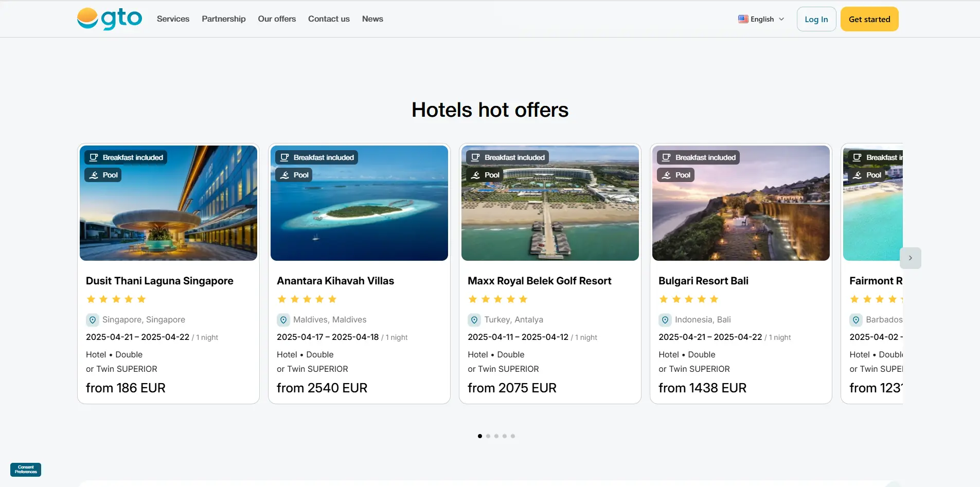The width and height of the screenshot is (980, 487).
Task: Click the Pool badge on the Fairmont card
Action: pos(867,175)
